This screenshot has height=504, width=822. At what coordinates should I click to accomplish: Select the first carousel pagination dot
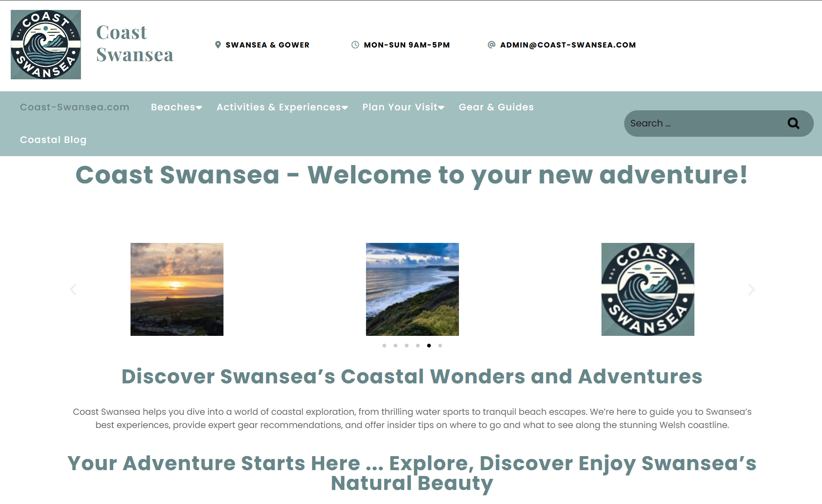385,345
